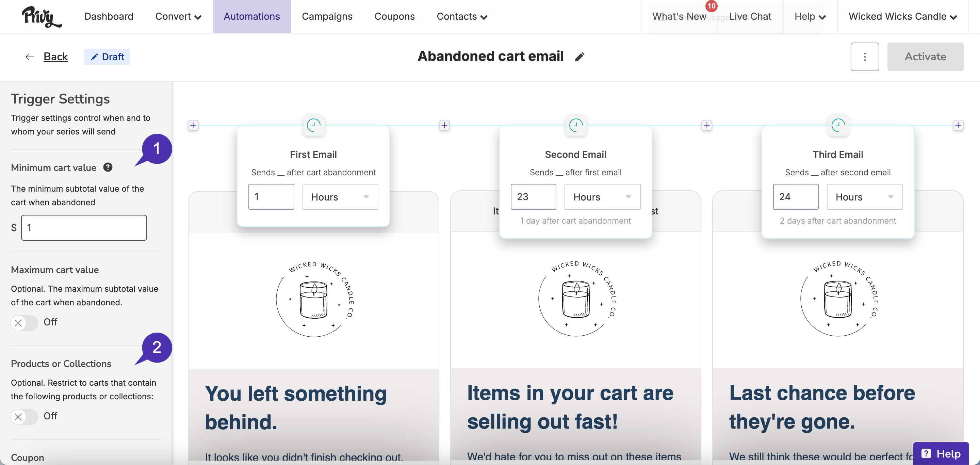Click the clock icon above Second Email
This screenshot has height=465, width=980.
coord(576,125)
